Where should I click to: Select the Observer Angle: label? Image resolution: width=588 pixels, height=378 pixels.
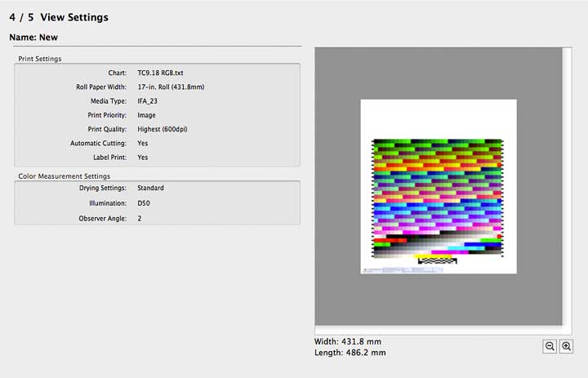102,218
